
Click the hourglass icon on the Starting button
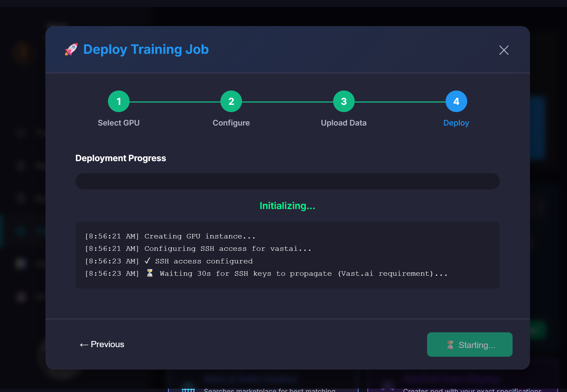[x=450, y=345]
